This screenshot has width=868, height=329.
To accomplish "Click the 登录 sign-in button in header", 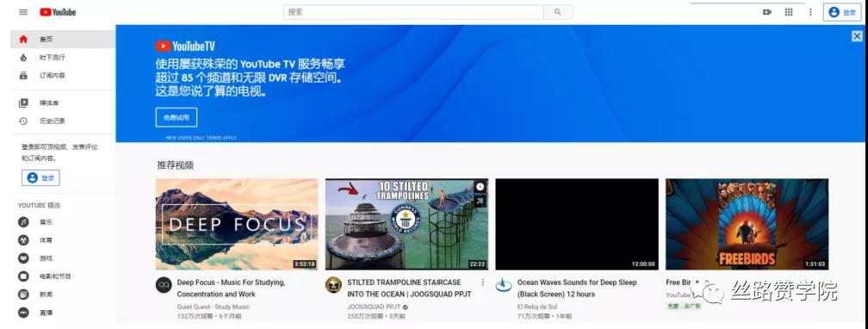I will coord(842,12).
